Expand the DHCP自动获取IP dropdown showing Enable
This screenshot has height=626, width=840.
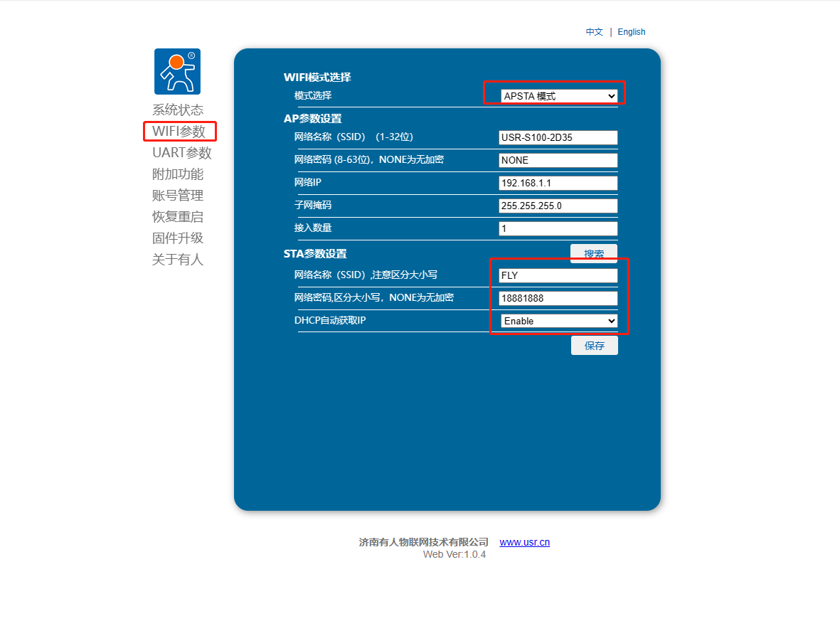pyautogui.click(x=559, y=321)
